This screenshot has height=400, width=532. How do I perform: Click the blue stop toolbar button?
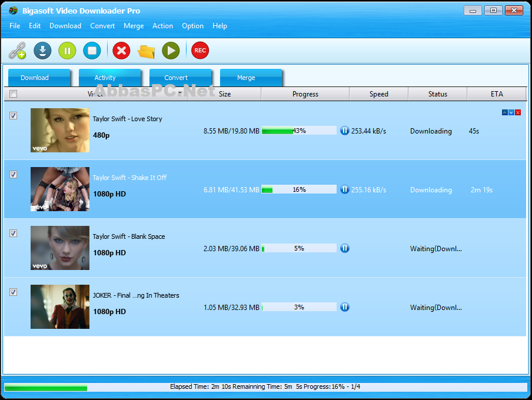point(92,51)
